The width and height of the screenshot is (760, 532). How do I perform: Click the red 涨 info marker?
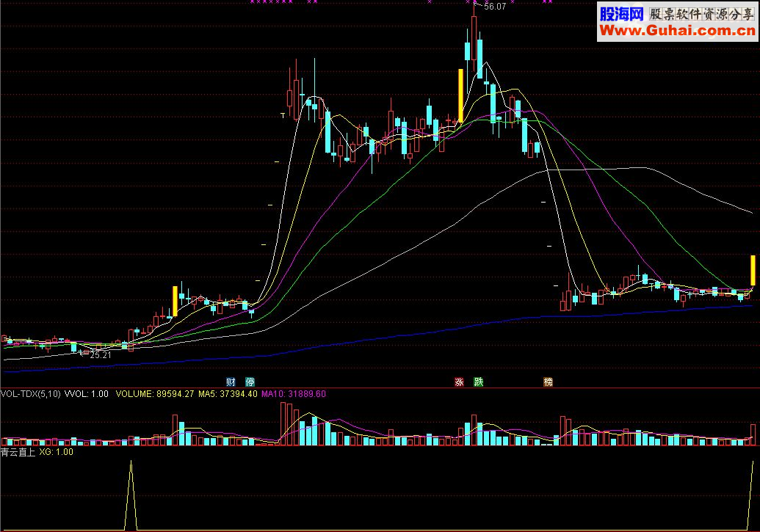(x=459, y=382)
